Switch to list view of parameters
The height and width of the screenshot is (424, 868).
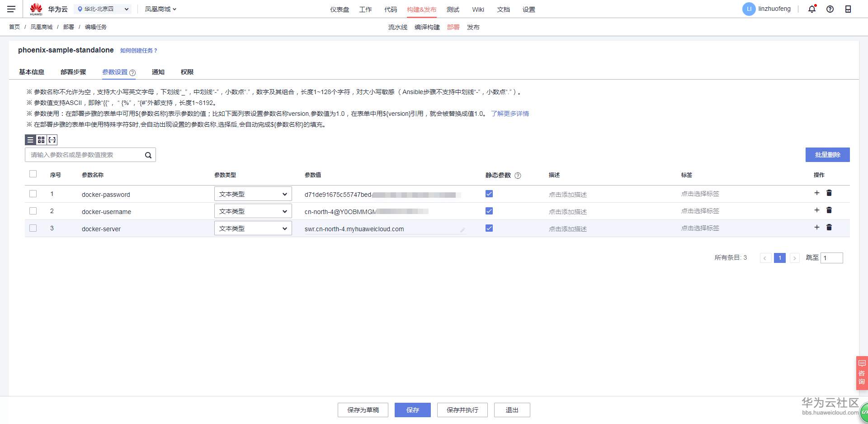[x=30, y=140]
